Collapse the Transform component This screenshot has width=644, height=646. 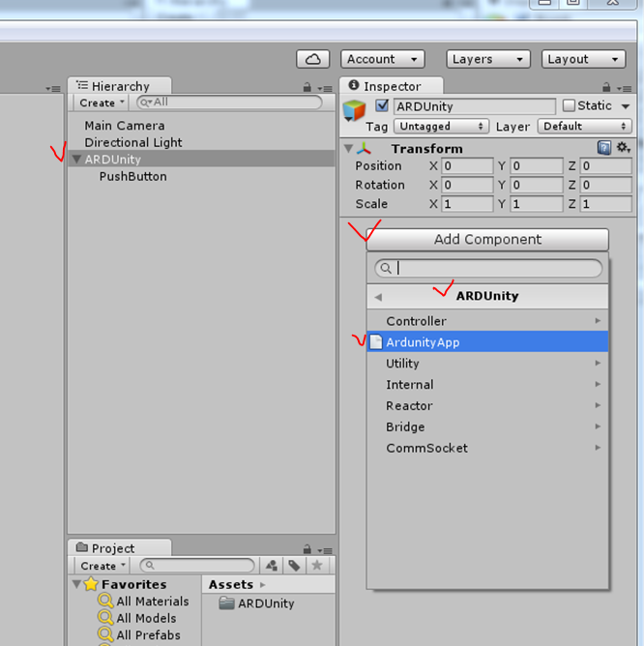point(348,148)
